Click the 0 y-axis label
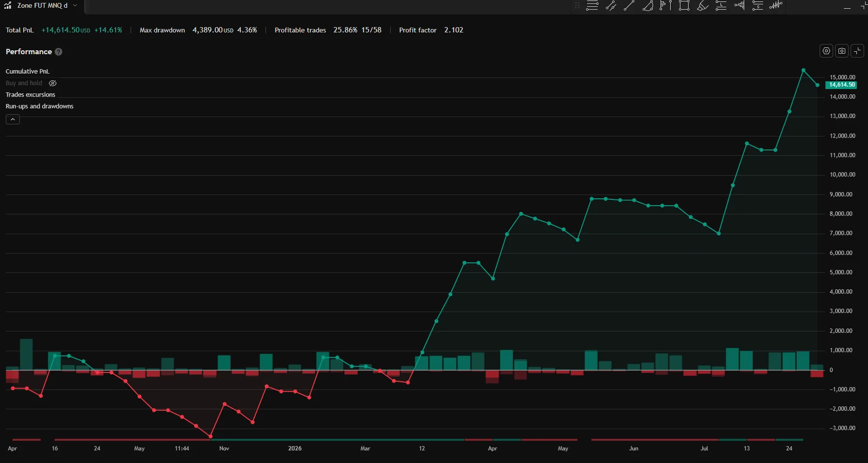 (x=831, y=370)
